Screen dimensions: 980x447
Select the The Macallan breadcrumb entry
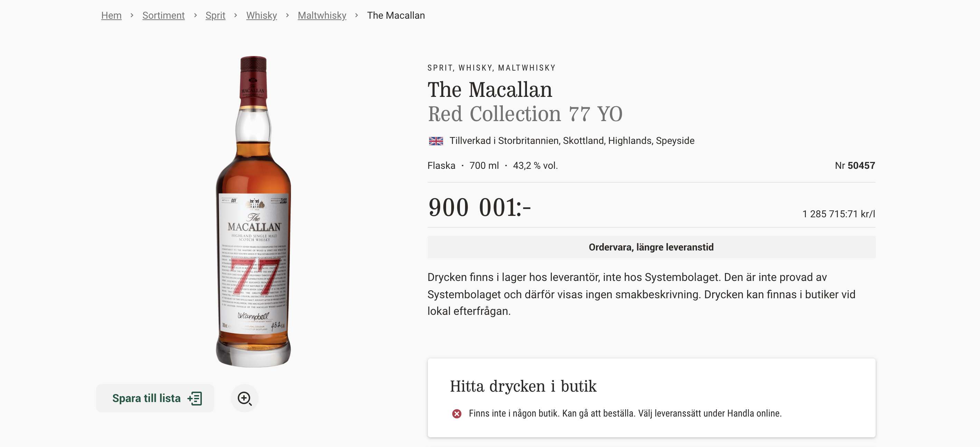(x=396, y=15)
